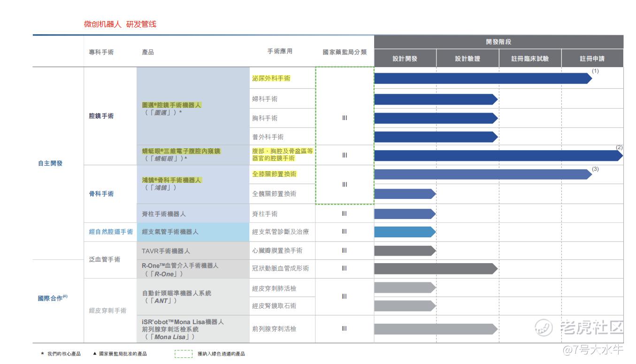This screenshot has width=636, height=364.
Task: Click the progress bar for 全膝關節置換術
Action: (483, 174)
